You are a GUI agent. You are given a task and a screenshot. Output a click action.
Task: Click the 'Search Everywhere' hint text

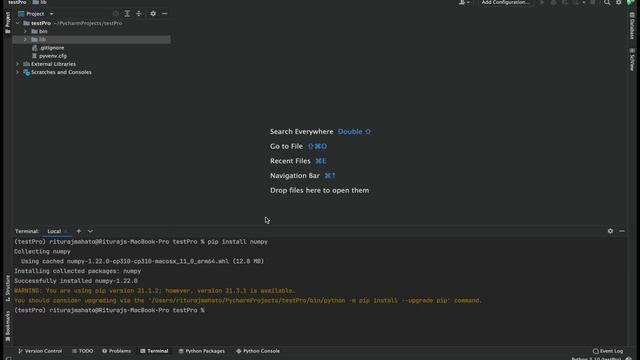[302, 131]
